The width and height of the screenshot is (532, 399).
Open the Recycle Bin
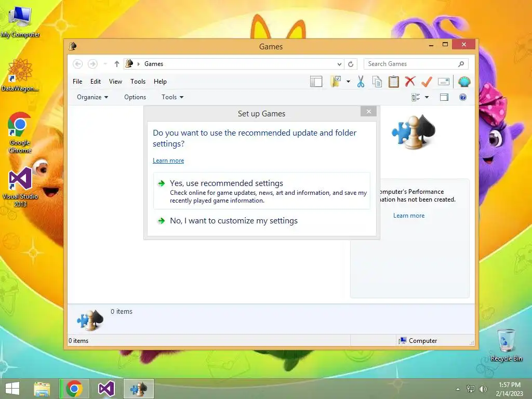506,345
